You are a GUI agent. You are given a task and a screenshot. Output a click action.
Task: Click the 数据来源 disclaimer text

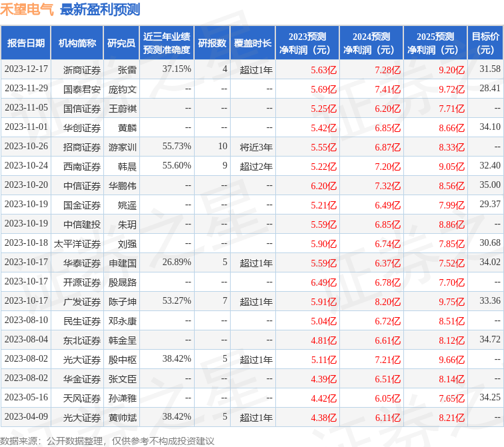tap(107, 441)
